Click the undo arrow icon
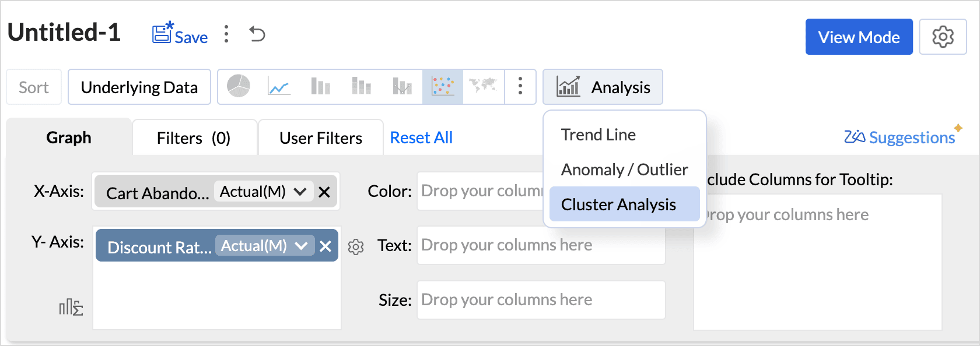Viewport: 980px width, 346px height. 257,34
